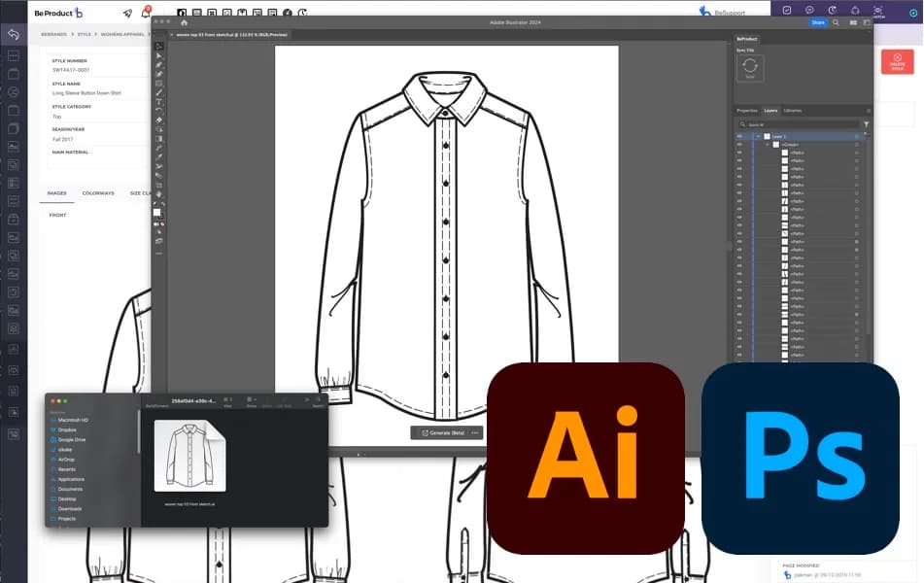The width and height of the screenshot is (924, 583).
Task: Click the blue Share button
Action: (x=818, y=22)
